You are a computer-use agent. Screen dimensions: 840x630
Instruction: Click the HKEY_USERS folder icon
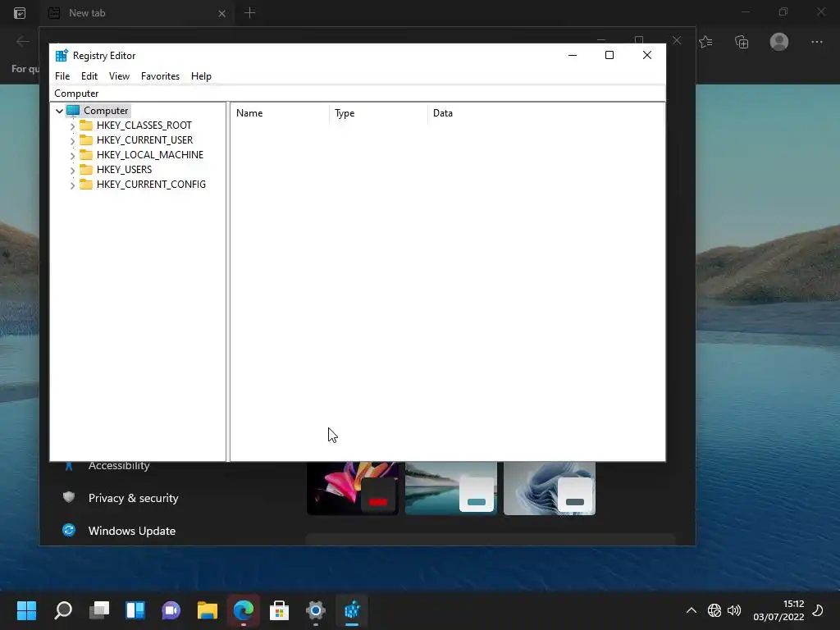point(85,169)
